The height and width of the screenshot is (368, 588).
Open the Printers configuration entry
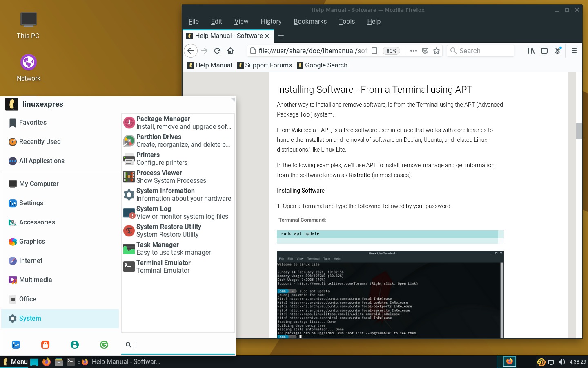(178, 158)
